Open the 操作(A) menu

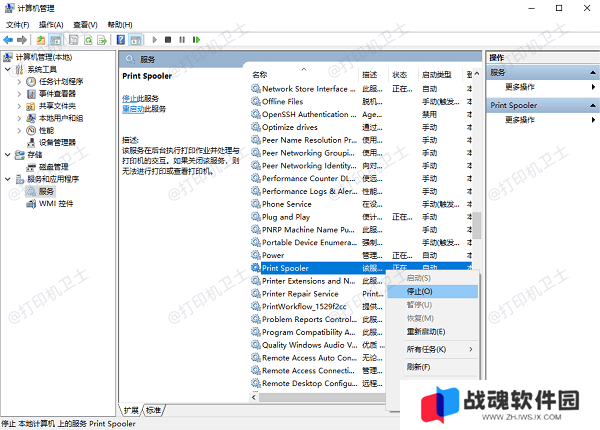(x=51, y=25)
